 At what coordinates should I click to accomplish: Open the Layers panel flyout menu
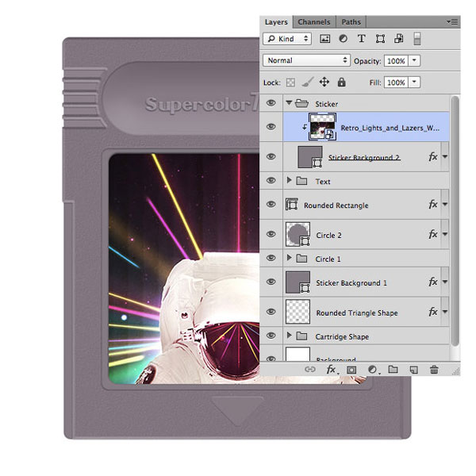[452, 22]
